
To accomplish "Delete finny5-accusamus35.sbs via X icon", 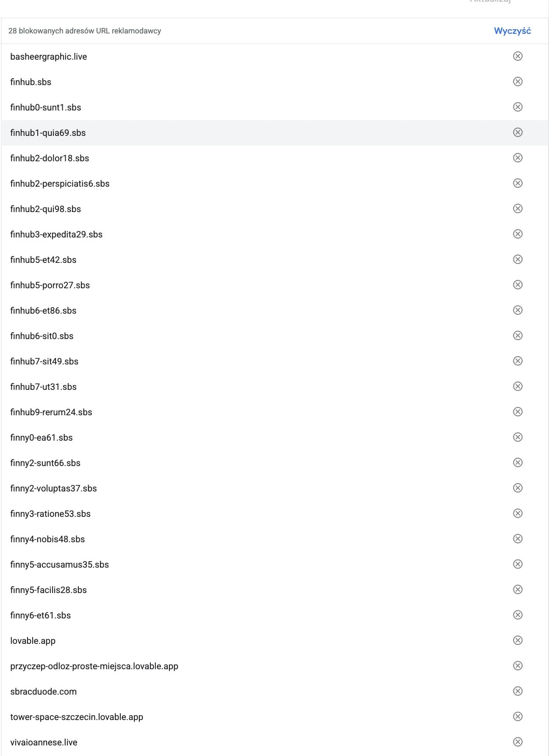I will (x=518, y=564).
